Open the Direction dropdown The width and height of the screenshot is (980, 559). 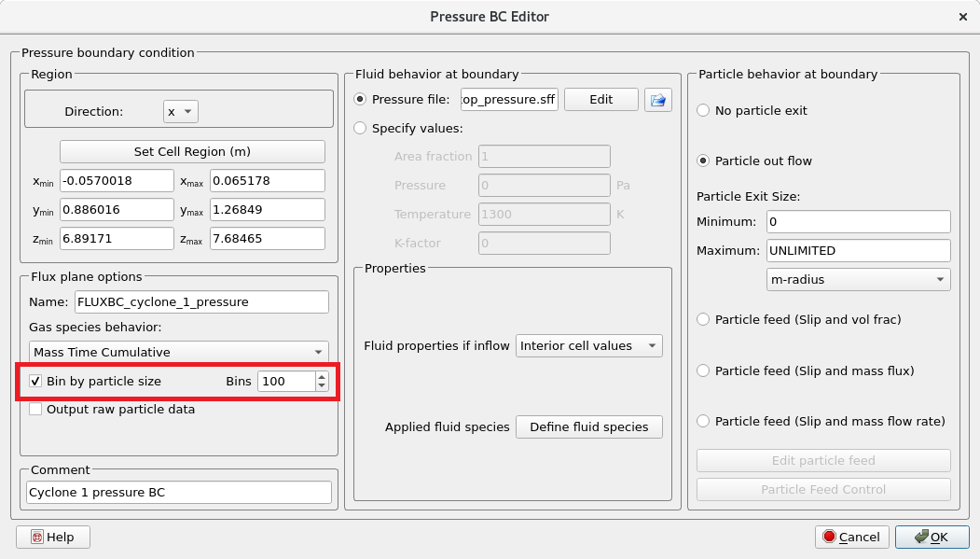[x=181, y=111]
